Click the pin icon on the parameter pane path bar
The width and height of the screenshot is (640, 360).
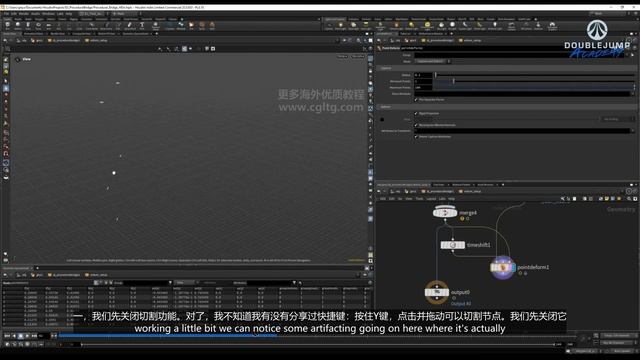629,40
